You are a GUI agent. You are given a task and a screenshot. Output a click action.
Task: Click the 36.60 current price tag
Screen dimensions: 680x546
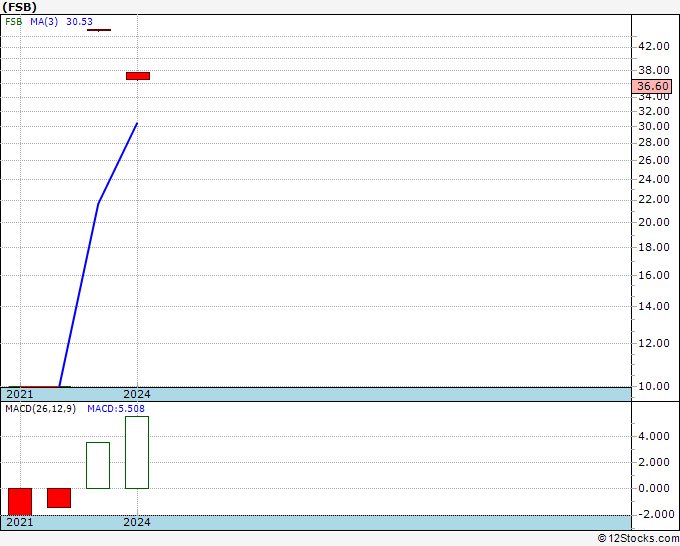[x=652, y=86]
